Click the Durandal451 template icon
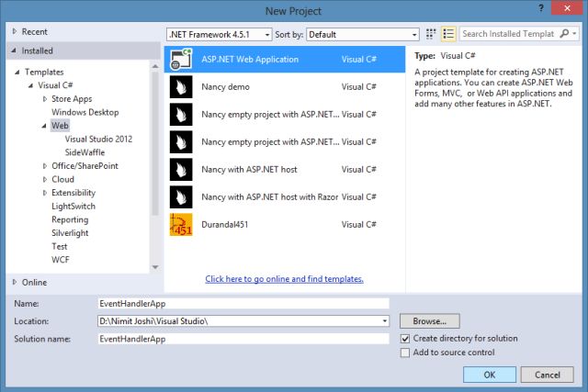 click(181, 225)
